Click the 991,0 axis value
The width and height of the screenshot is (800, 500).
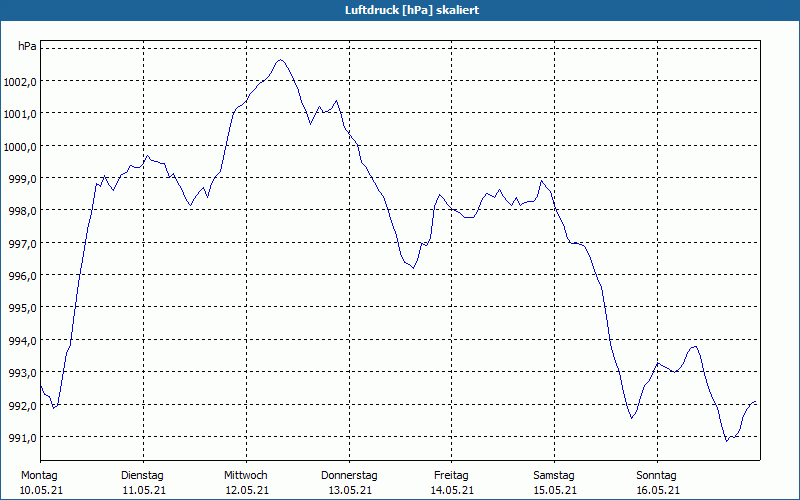[23, 437]
